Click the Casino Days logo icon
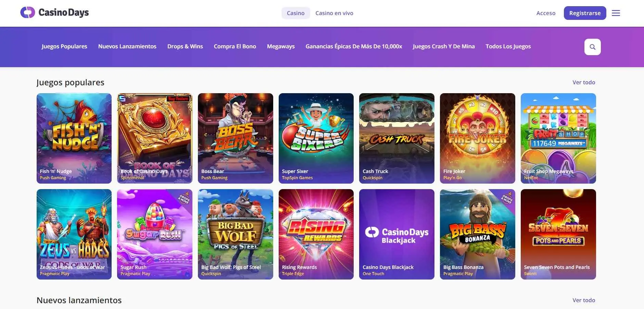The height and width of the screenshot is (309, 644). pos(27,13)
